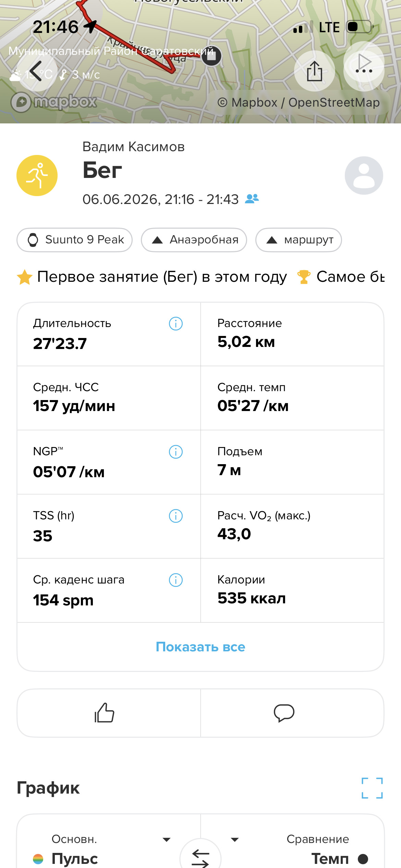Tap Показать все link
This screenshot has height=868, width=401.
point(200,647)
